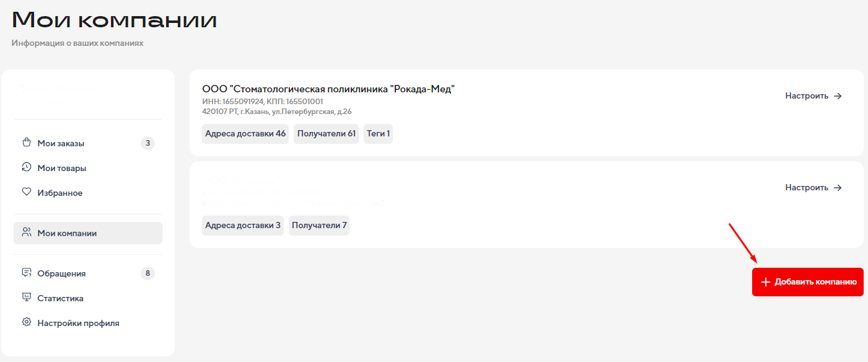Click the people icon beside Мои компании
The width and height of the screenshot is (868, 362).
click(x=27, y=232)
